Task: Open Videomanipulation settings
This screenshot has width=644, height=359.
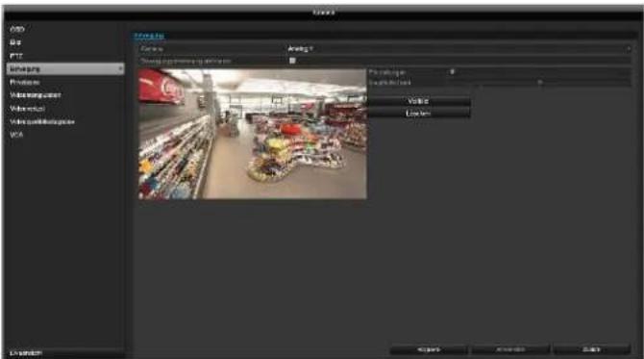Action: pyautogui.click(x=36, y=95)
